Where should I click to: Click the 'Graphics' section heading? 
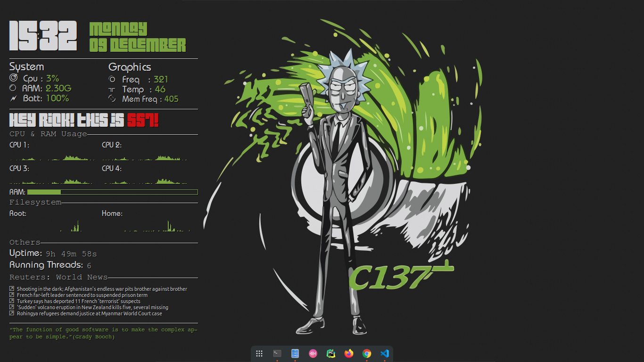click(130, 67)
